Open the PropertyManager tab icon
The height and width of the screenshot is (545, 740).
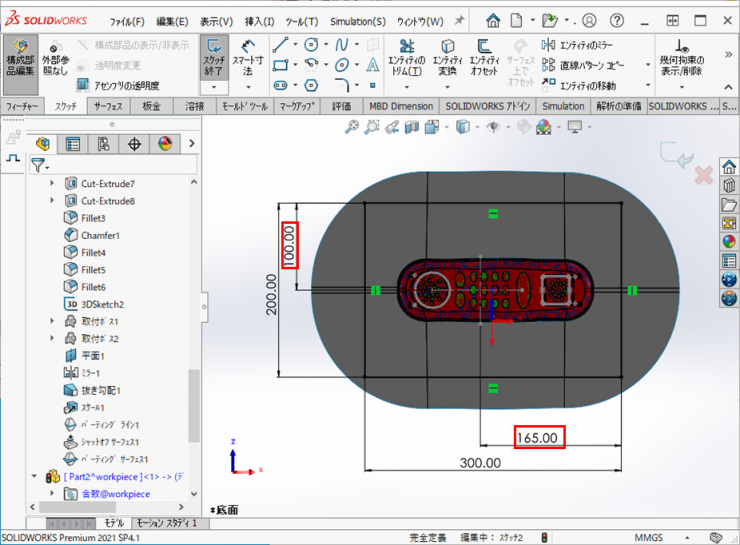click(x=72, y=144)
